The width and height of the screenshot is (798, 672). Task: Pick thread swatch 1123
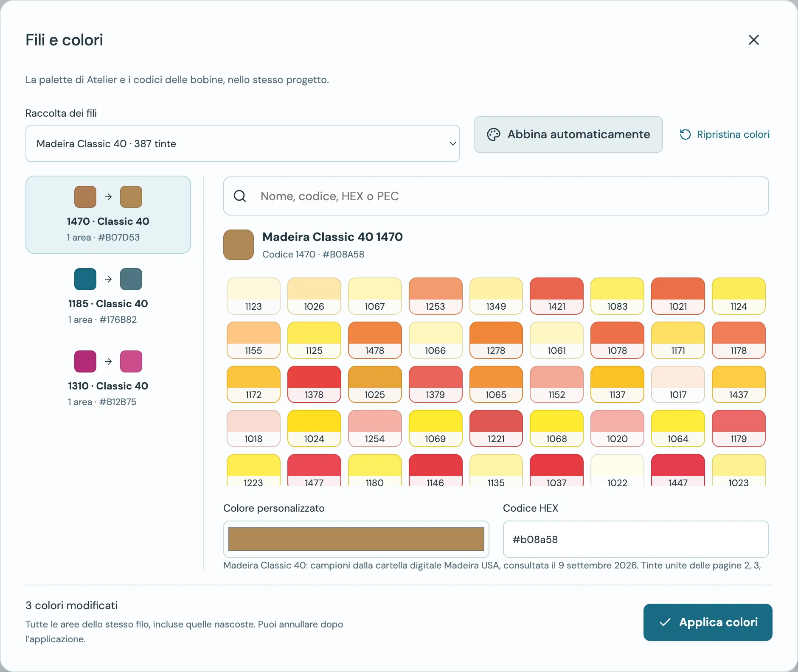coord(253,296)
